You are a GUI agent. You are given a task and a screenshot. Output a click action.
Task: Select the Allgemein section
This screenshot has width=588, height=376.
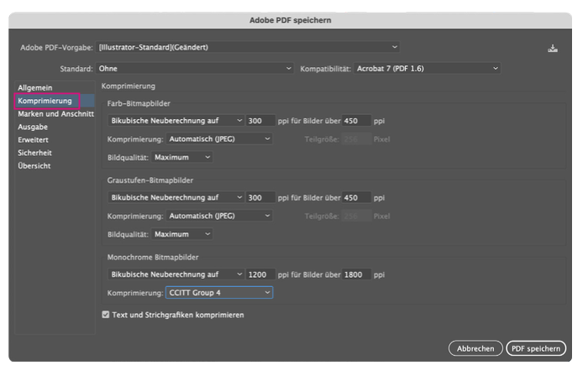tap(35, 87)
